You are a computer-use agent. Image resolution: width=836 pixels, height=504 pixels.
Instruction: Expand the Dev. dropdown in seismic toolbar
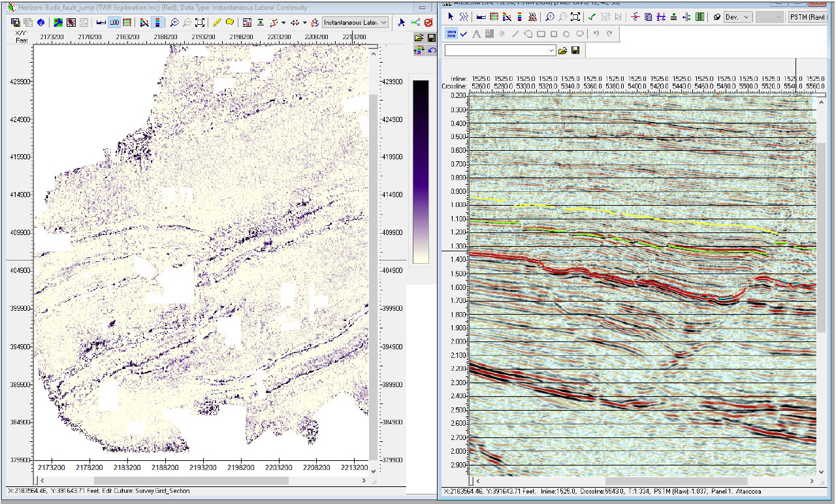737,17
